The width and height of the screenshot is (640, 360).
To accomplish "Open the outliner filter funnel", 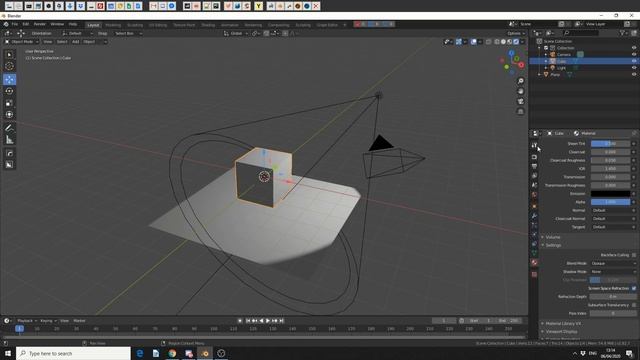I will coord(622,33).
